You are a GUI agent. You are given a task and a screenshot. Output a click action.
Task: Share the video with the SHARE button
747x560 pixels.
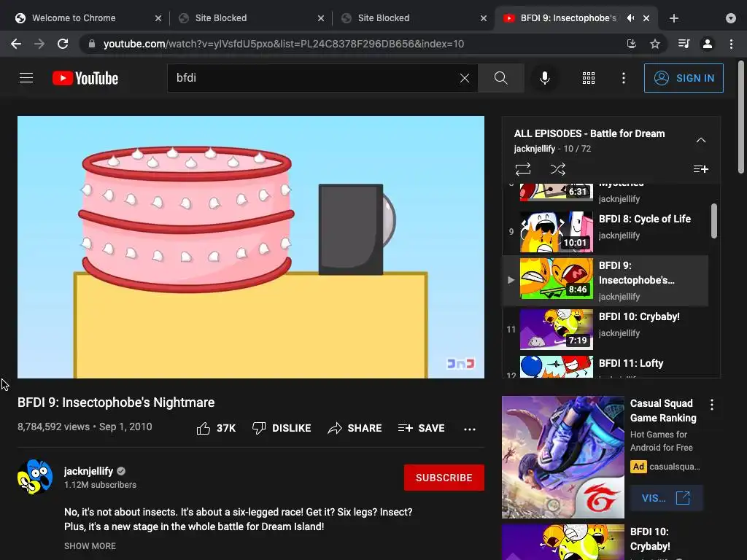(x=355, y=428)
